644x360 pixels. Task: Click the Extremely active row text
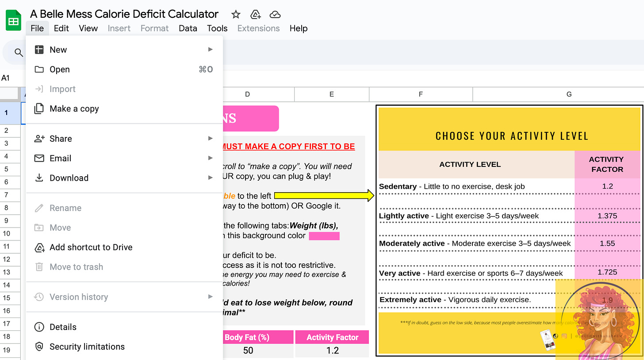coord(455,300)
